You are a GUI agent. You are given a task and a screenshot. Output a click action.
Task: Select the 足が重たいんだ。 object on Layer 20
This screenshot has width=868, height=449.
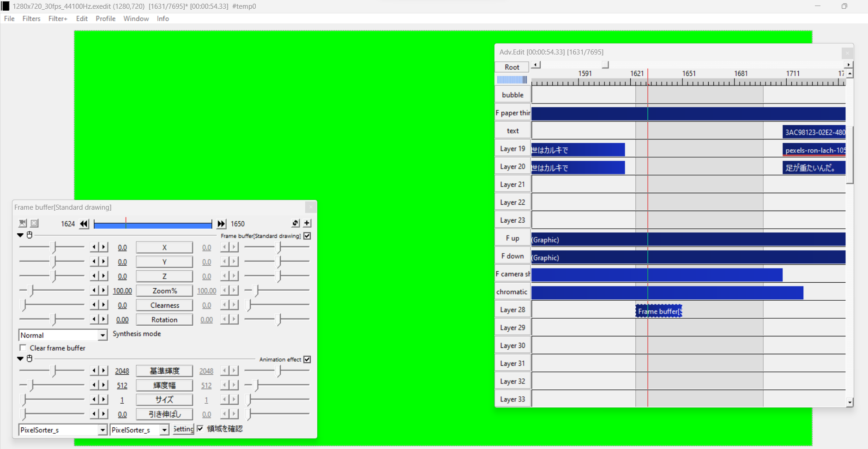click(814, 167)
